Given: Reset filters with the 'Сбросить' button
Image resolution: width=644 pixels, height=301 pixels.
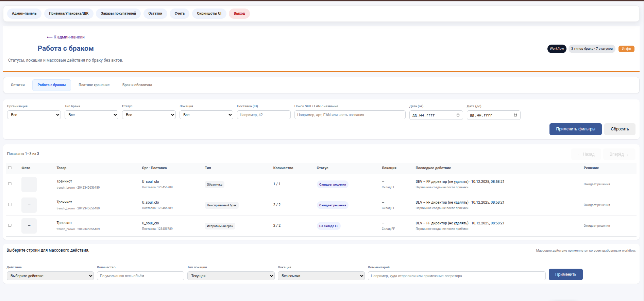Looking at the screenshot, I should (620, 129).
